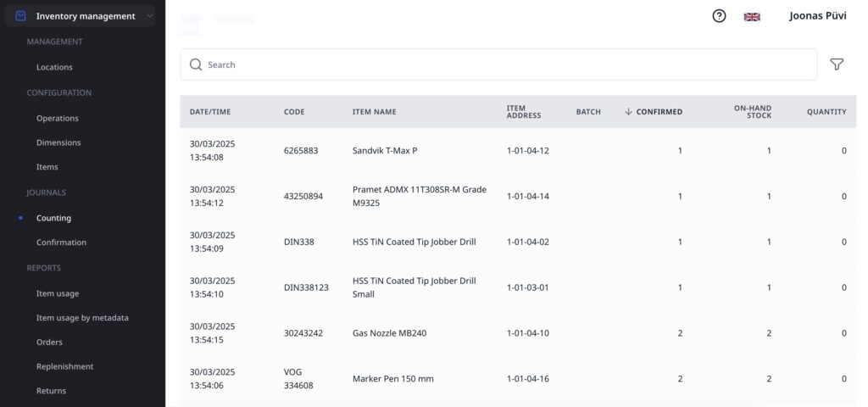Focus the Search input field
Screen dimensions: 868x407
498,64
